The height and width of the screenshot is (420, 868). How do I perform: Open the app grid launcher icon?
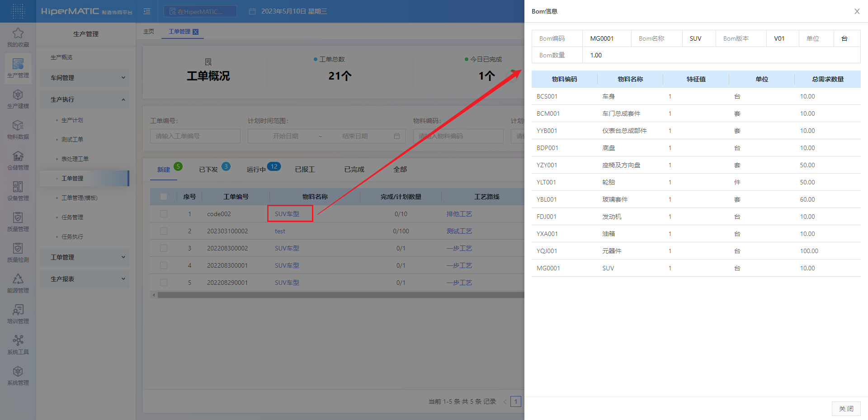[x=18, y=11]
